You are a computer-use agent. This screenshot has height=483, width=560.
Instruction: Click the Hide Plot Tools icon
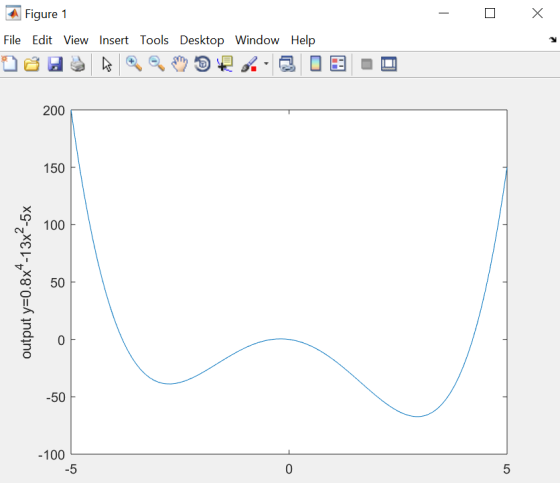coord(367,64)
